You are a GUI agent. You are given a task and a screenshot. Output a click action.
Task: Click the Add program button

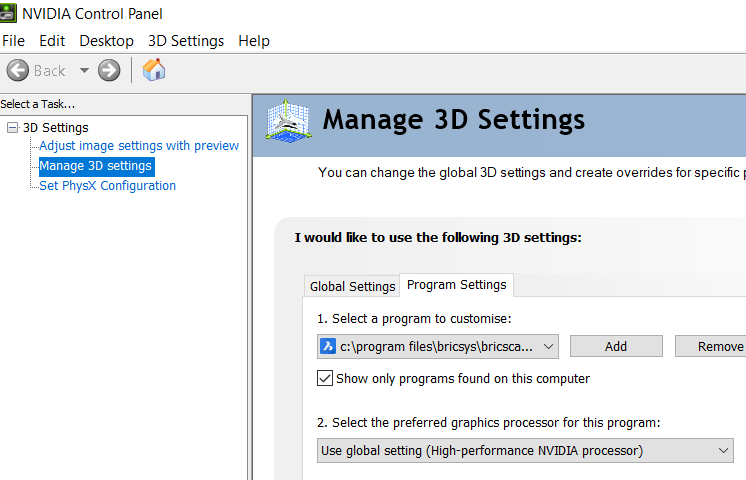[x=616, y=346]
